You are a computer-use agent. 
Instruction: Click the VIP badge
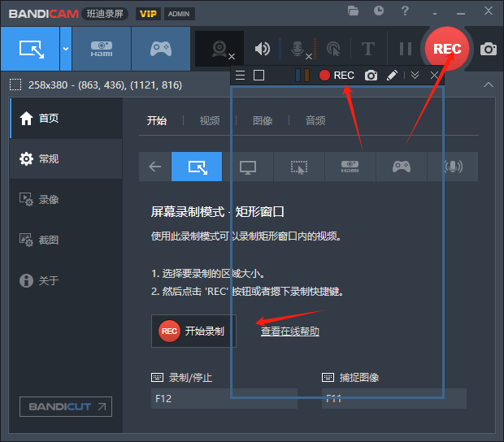(148, 14)
